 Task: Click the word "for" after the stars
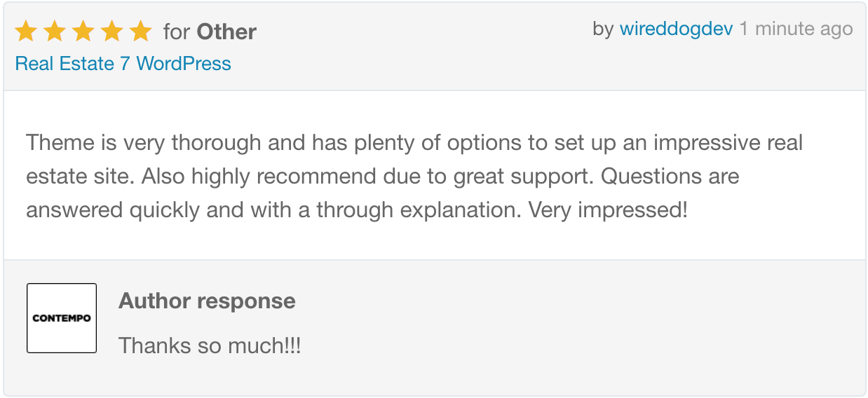coord(177,32)
